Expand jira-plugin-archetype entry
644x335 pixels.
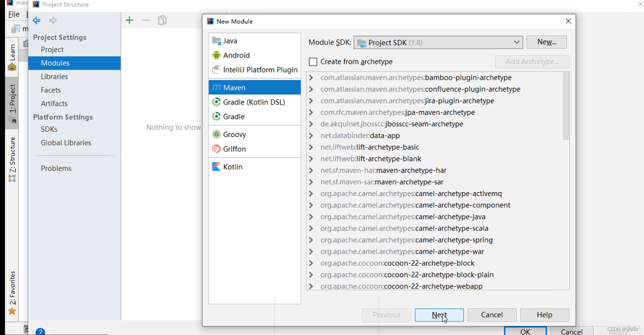pyautogui.click(x=311, y=101)
